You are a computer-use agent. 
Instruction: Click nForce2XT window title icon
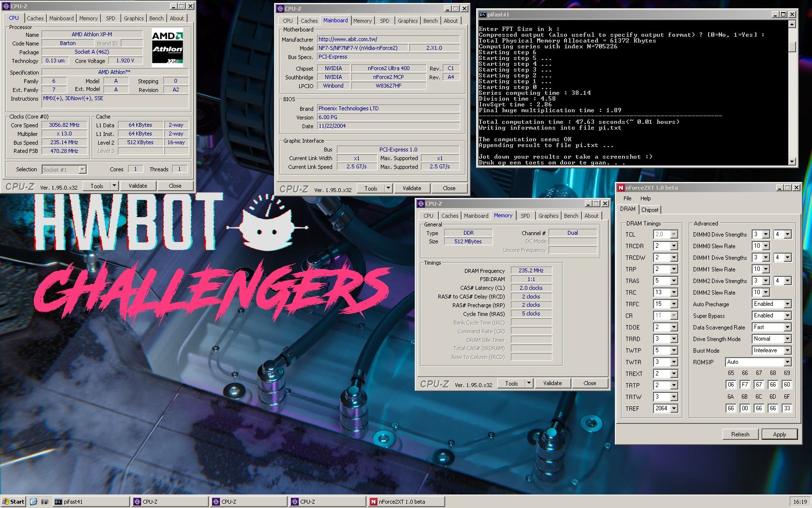(621, 188)
